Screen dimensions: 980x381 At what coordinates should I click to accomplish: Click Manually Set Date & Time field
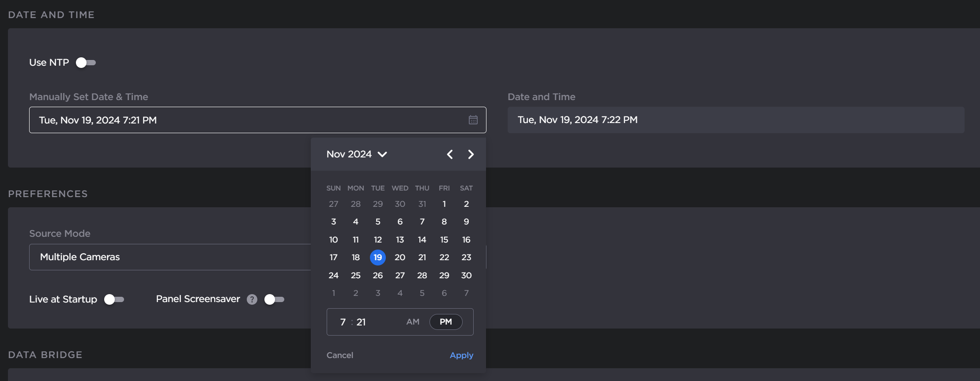coord(247,120)
